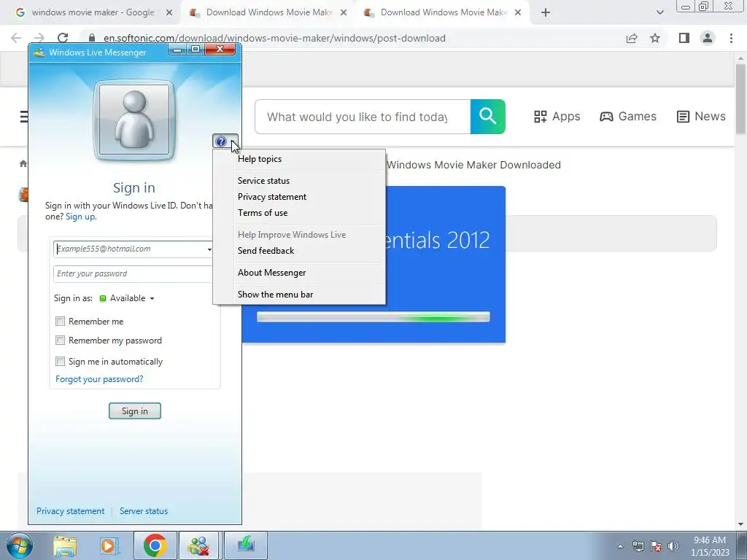Image resolution: width=747 pixels, height=560 pixels.
Task: Bookmark this page with the star icon
Action: [655, 38]
